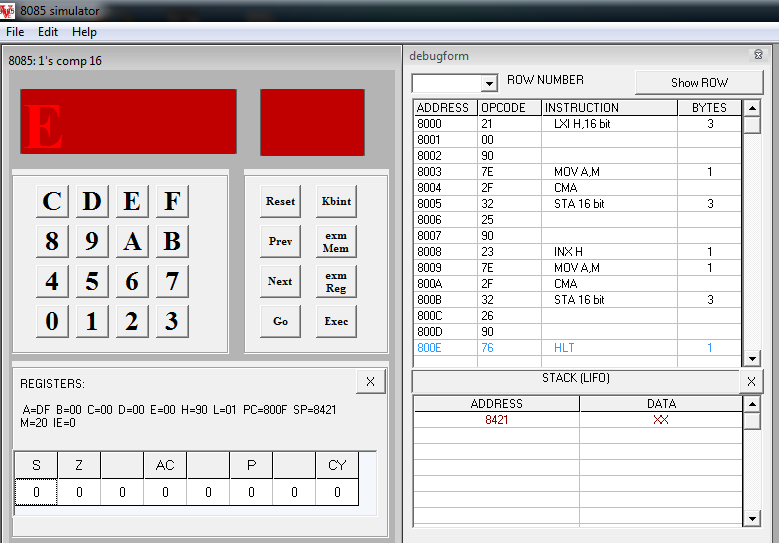The image size is (781, 547).
Task: Click the instruction table scroll down arrow
Action: pyautogui.click(x=752, y=358)
